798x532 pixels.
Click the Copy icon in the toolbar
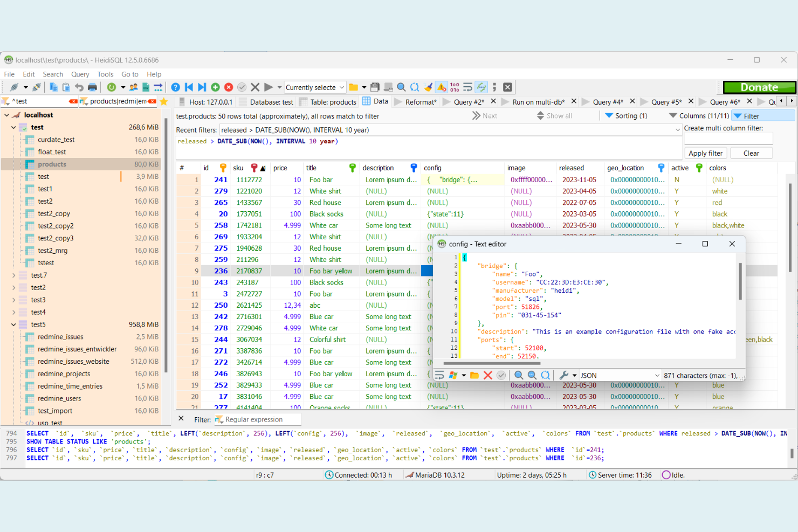(53, 87)
